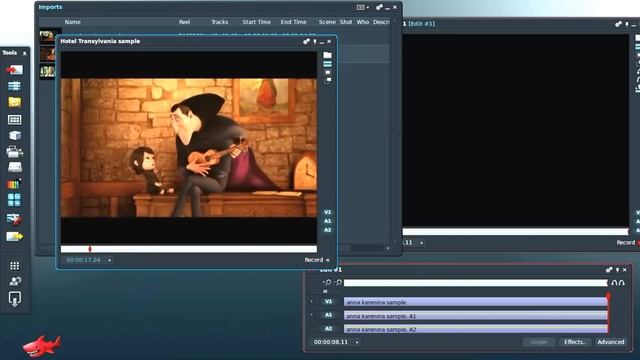Image resolution: width=640 pixels, height=360 pixels.
Task: Open the printer-shaped tool in Tools
Action: (x=14, y=152)
